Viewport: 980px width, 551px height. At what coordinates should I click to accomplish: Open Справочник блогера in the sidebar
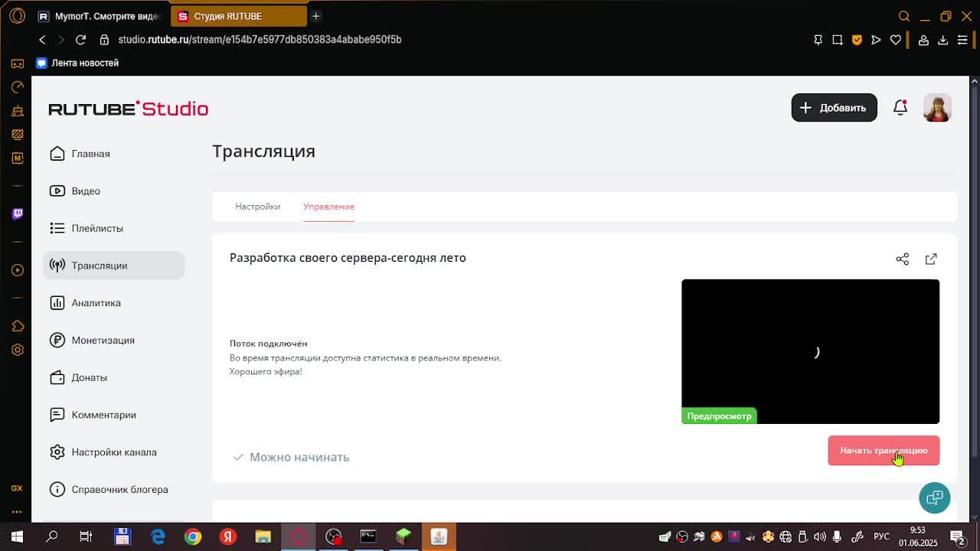113,490
